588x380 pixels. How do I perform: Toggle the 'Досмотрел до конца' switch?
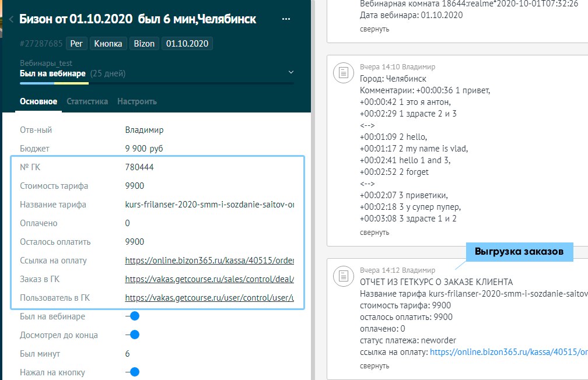click(x=134, y=335)
